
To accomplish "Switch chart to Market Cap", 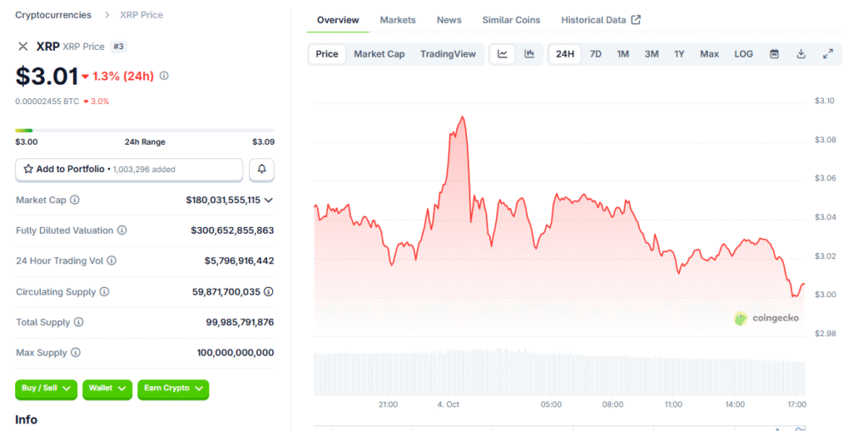I will click(x=379, y=54).
